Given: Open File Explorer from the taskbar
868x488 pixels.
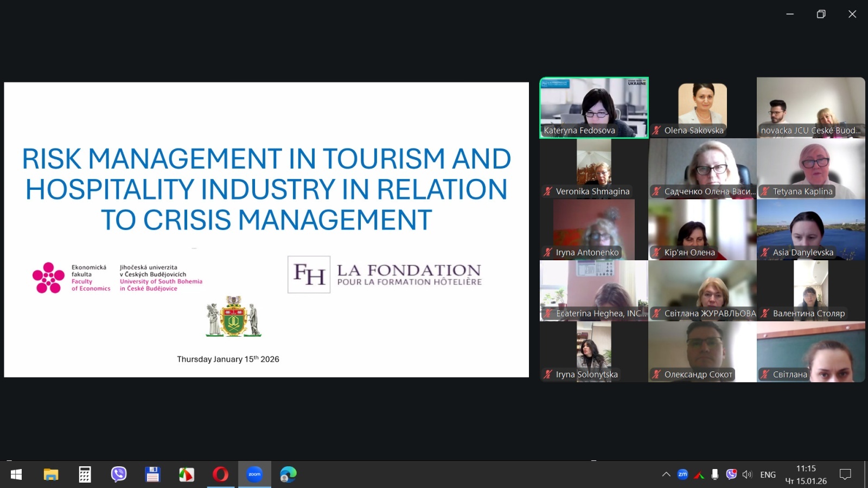Looking at the screenshot, I should click(51, 474).
